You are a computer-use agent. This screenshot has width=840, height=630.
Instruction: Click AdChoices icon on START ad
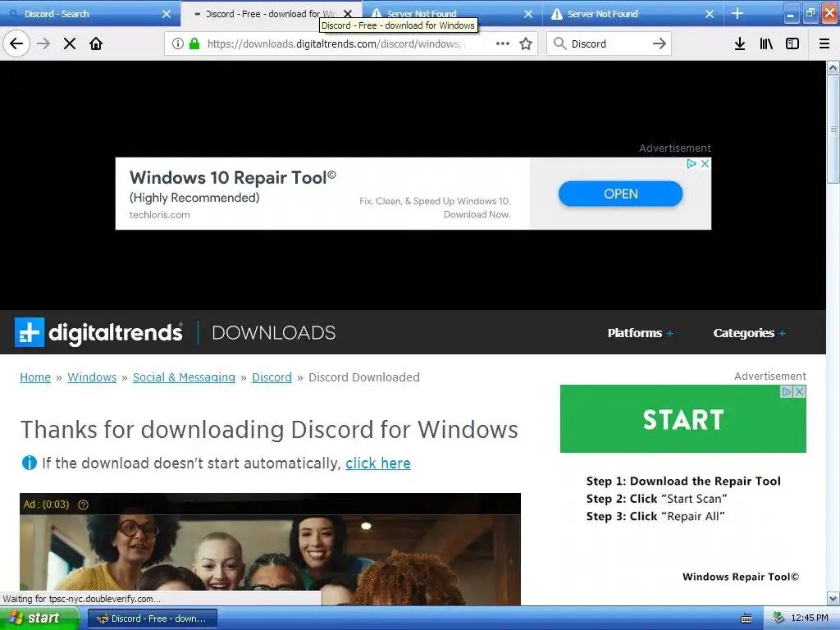pos(787,391)
